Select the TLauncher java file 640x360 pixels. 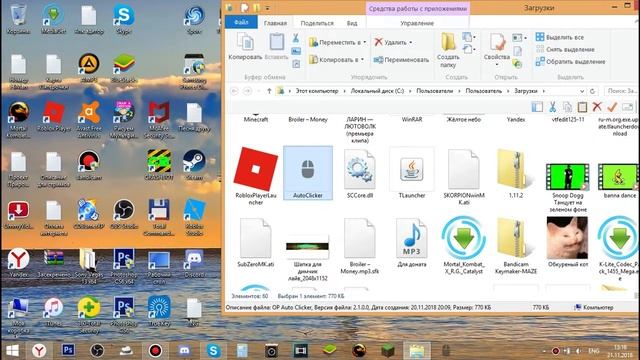click(411, 173)
